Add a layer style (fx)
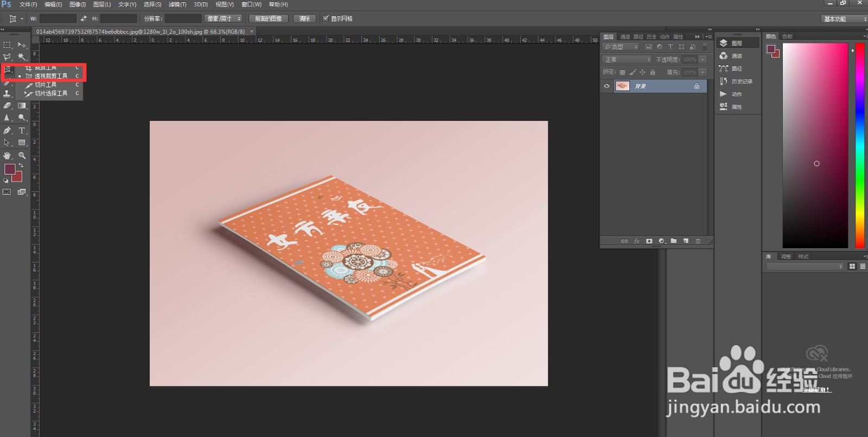The width and height of the screenshot is (868, 437). click(x=637, y=241)
